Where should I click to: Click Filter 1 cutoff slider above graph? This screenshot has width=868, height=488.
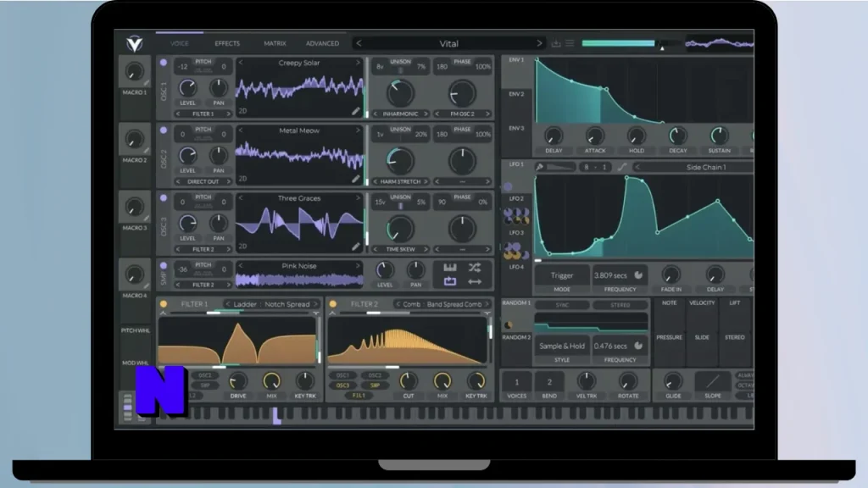238,313
